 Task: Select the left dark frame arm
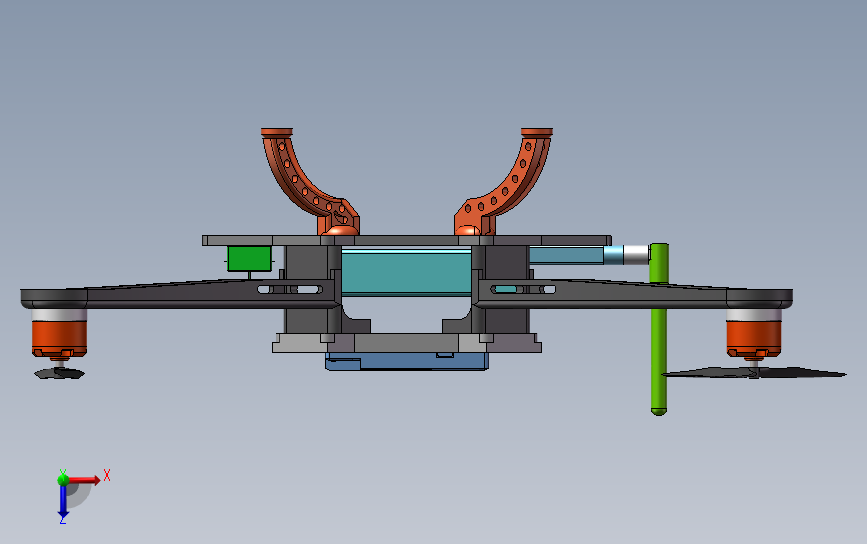click(x=180, y=294)
